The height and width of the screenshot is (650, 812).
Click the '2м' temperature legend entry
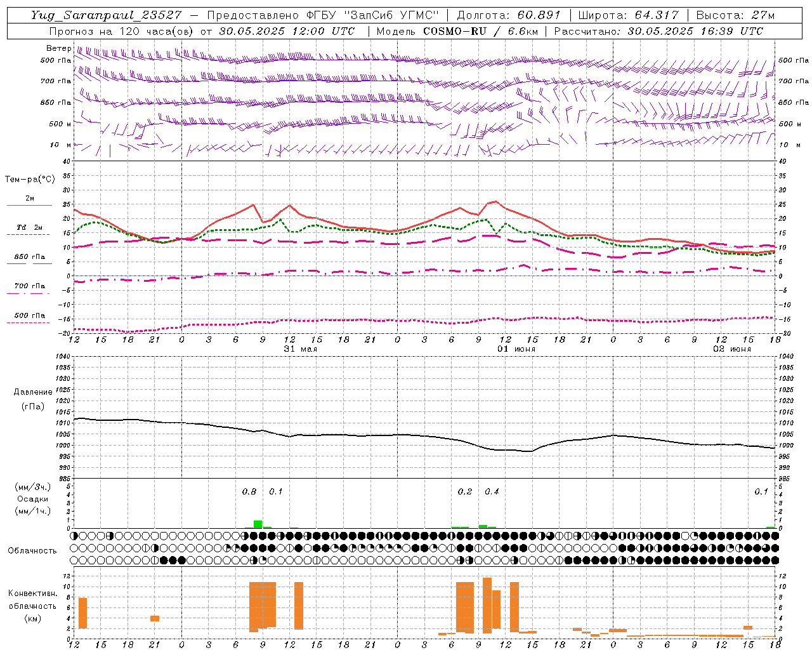(x=30, y=199)
